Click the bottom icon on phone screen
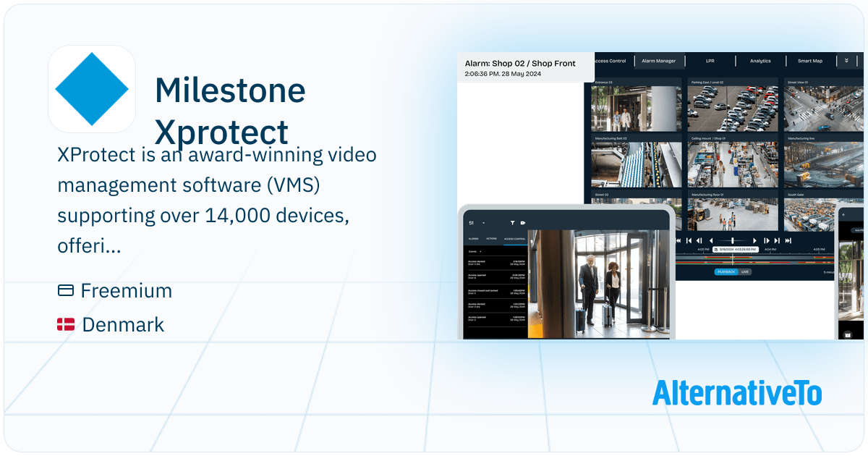 847,334
